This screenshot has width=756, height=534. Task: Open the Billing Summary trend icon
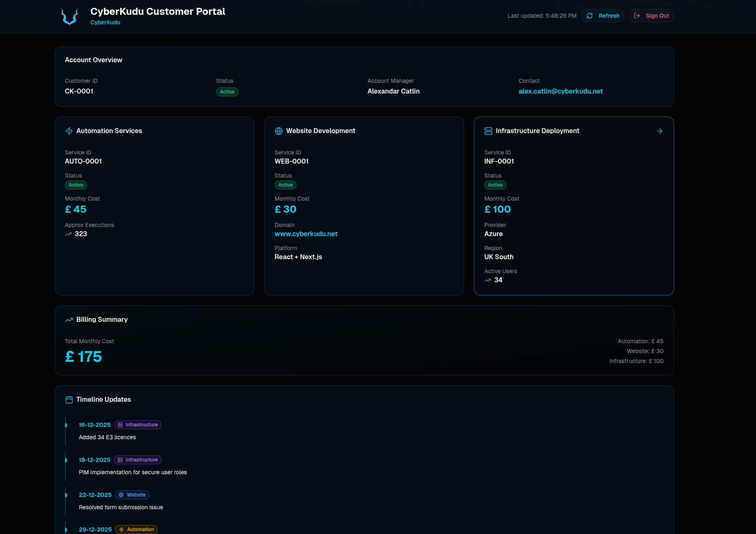click(69, 319)
